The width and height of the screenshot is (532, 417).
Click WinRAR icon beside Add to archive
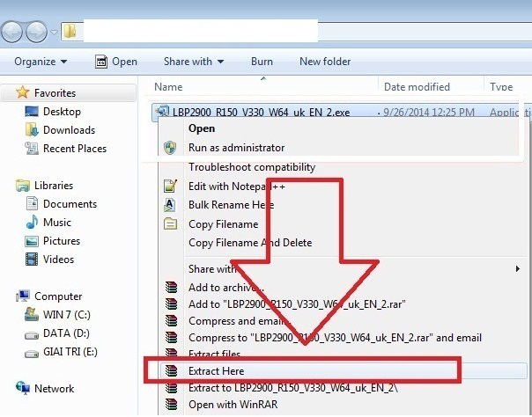tap(172, 288)
